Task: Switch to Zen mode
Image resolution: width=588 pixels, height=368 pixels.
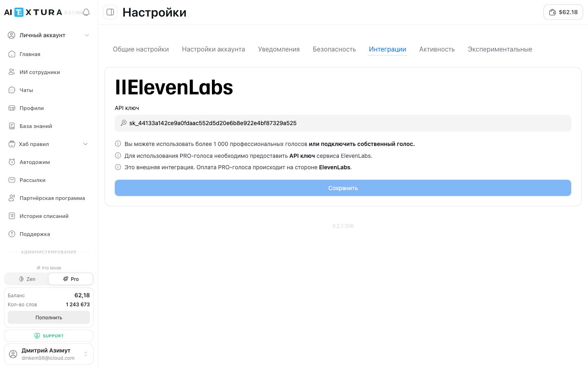Action: [x=27, y=279]
